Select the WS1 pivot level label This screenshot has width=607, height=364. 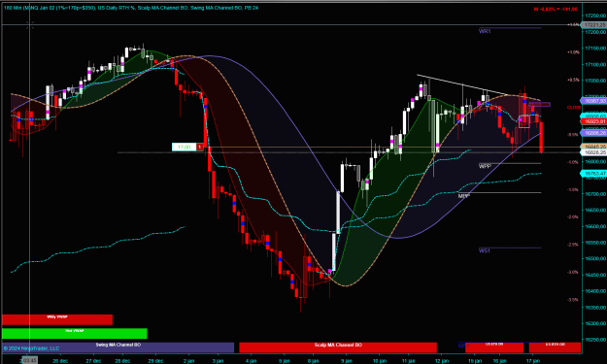coord(485,250)
